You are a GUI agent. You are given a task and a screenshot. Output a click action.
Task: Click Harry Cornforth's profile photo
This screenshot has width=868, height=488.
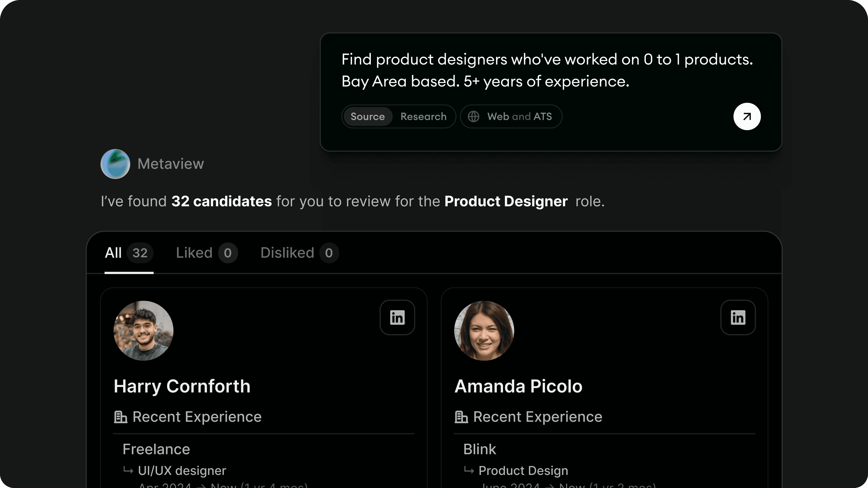(x=143, y=330)
